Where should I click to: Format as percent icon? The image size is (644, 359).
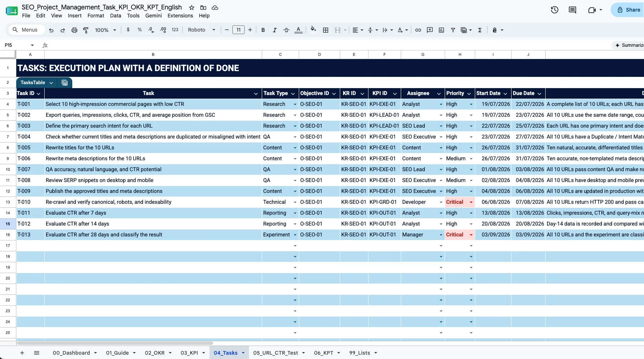(x=140, y=30)
